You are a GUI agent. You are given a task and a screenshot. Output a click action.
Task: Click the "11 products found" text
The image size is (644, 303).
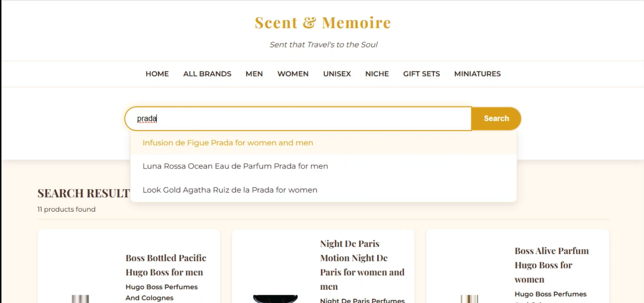(67, 209)
